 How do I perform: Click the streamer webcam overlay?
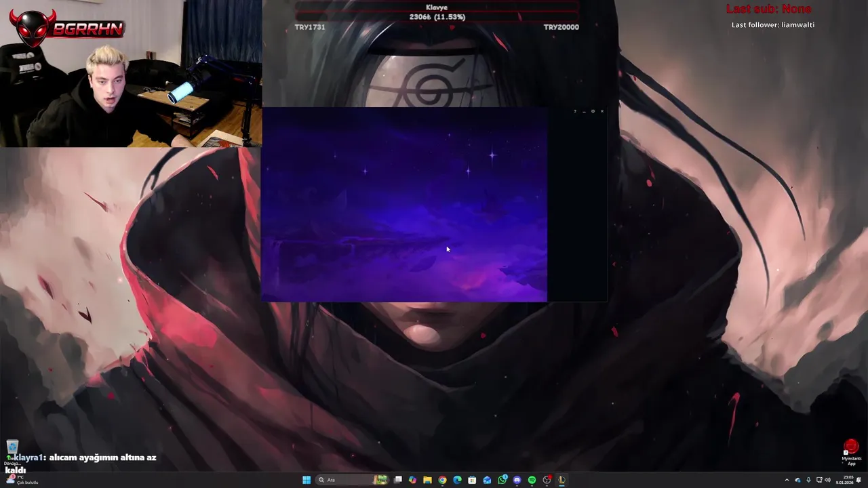coord(130,73)
